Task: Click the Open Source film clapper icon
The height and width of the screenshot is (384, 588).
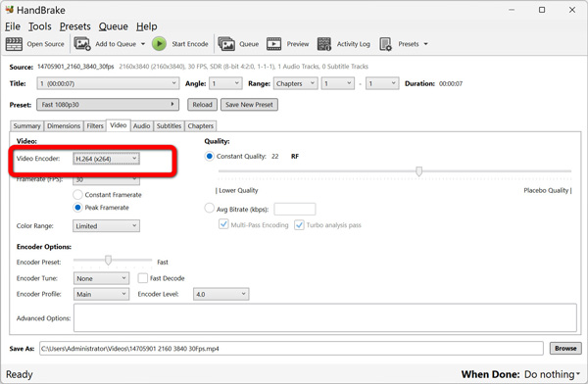Action: pos(14,44)
